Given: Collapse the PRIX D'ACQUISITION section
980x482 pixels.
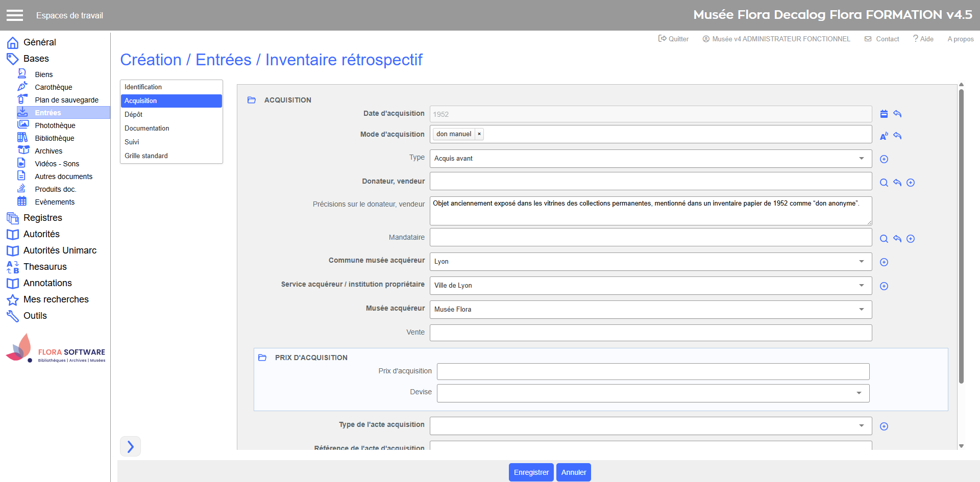Looking at the screenshot, I should pos(262,358).
